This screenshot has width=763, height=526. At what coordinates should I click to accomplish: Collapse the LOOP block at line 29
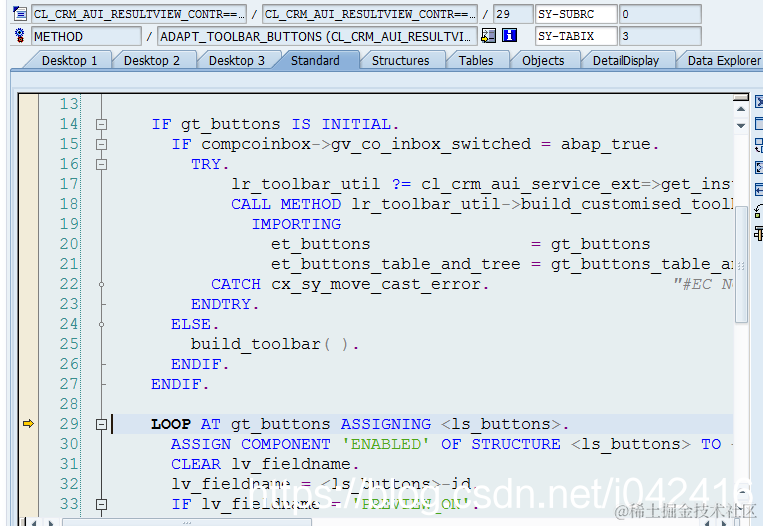click(101, 424)
